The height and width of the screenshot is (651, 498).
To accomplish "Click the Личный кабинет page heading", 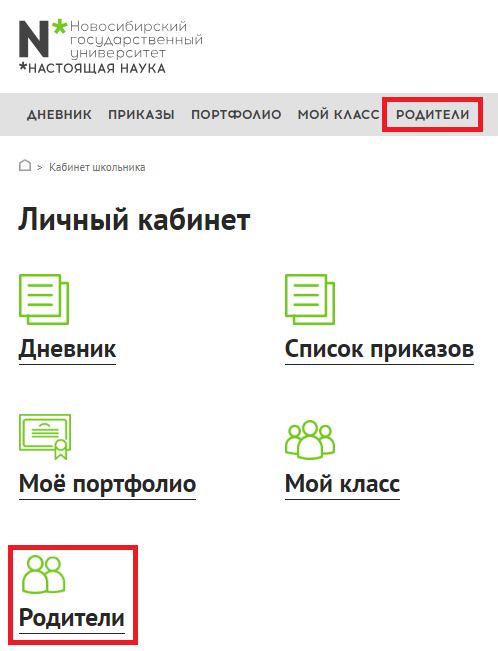I will point(134,220).
